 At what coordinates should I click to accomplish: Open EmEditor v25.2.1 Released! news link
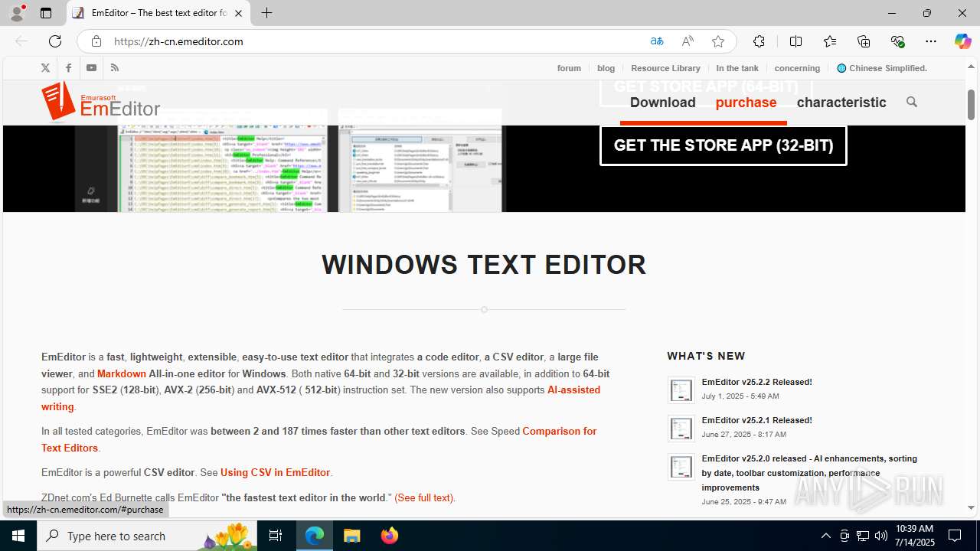coord(756,420)
